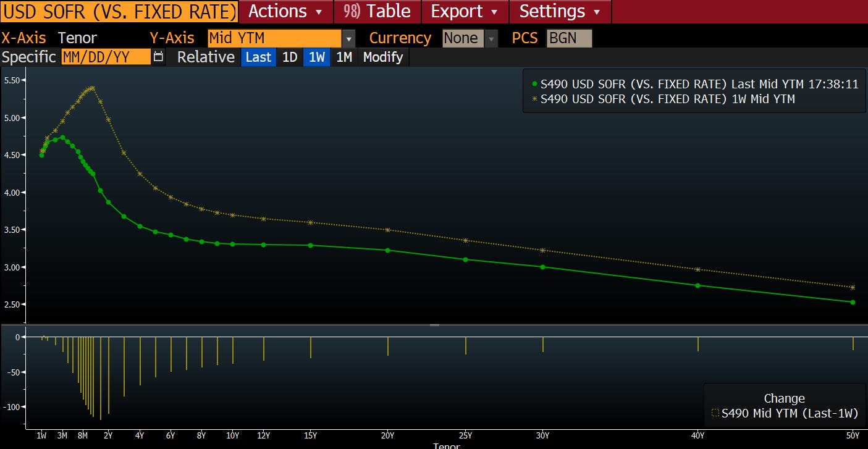Viewport: 868px width, 449px height.
Task: Open the Export menu
Action: [465, 11]
